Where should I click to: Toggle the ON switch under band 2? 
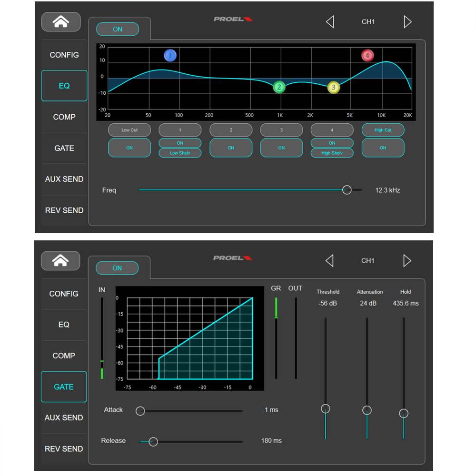[231, 148]
